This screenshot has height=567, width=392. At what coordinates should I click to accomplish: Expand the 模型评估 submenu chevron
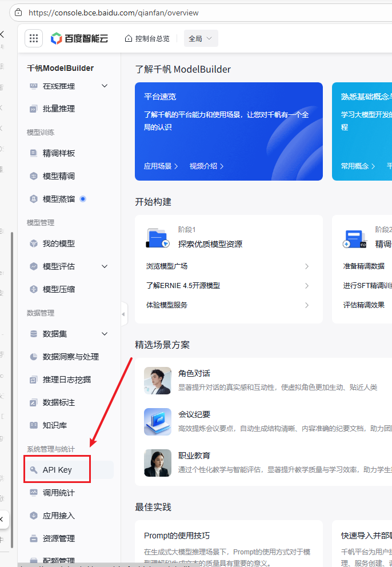point(105,266)
